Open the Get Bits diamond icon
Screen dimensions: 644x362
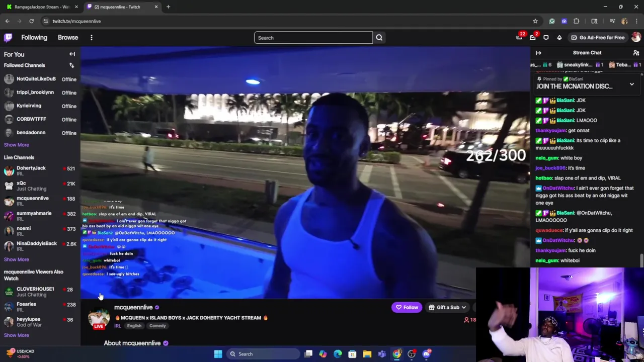tap(559, 38)
